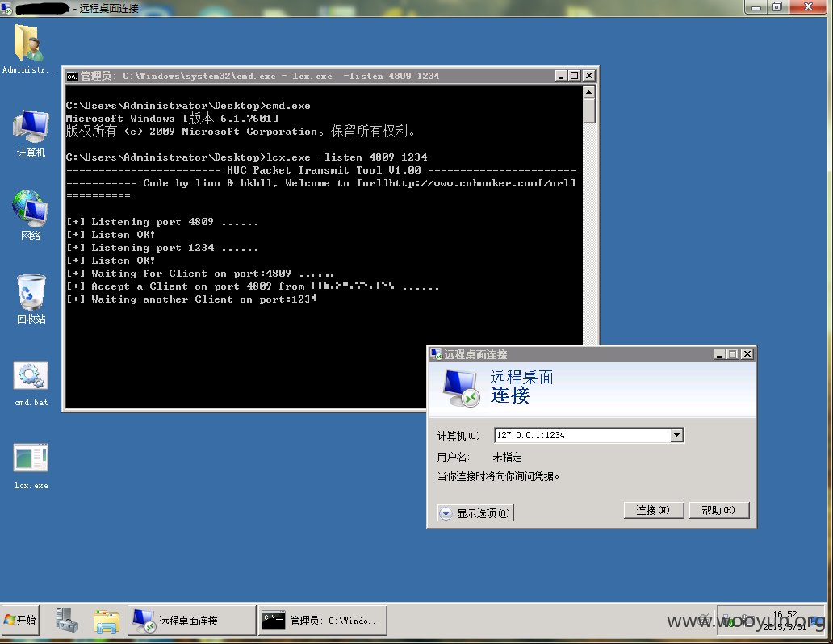Open the Administrator folder desktop icon
Image resolution: width=833 pixels, height=644 pixels.
click(x=29, y=49)
